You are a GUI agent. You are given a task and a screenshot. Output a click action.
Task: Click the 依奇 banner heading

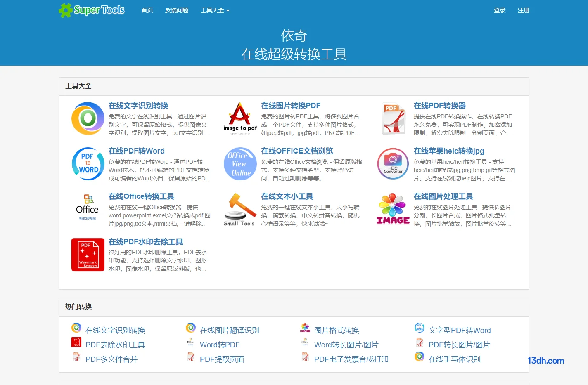click(294, 35)
